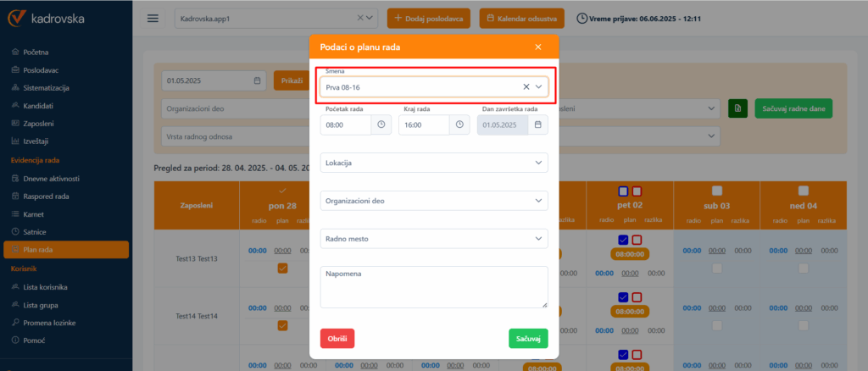This screenshot has height=371, width=868.
Task: Open the Radno mesto dropdown
Action: (434, 239)
